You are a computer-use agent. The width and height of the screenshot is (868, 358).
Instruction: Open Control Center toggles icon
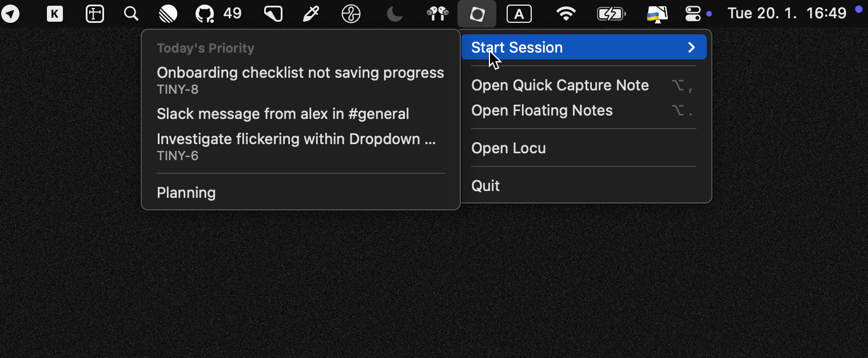(x=692, y=14)
